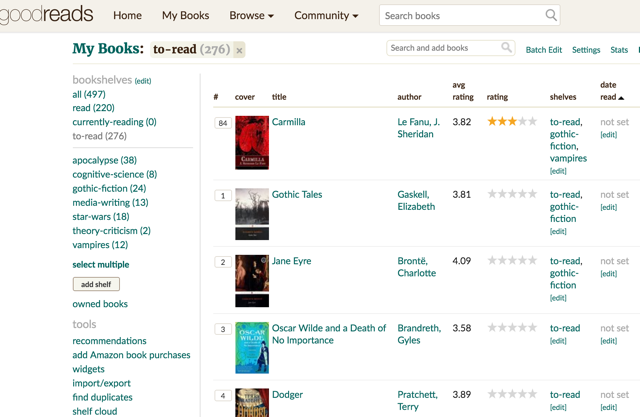
Task: Click the position number box 84 for Carmilla
Action: pyautogui.click(x=223, y=123)
